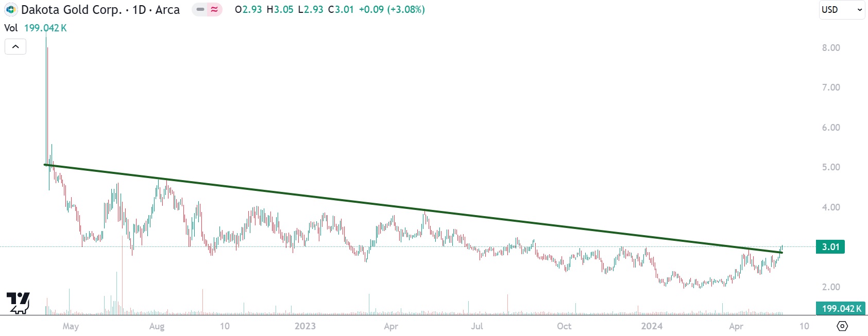Click the 2024 label on time axis
The height and width of the screenshot is (336, 868).
pyautogui.click(x=652, y=326)
